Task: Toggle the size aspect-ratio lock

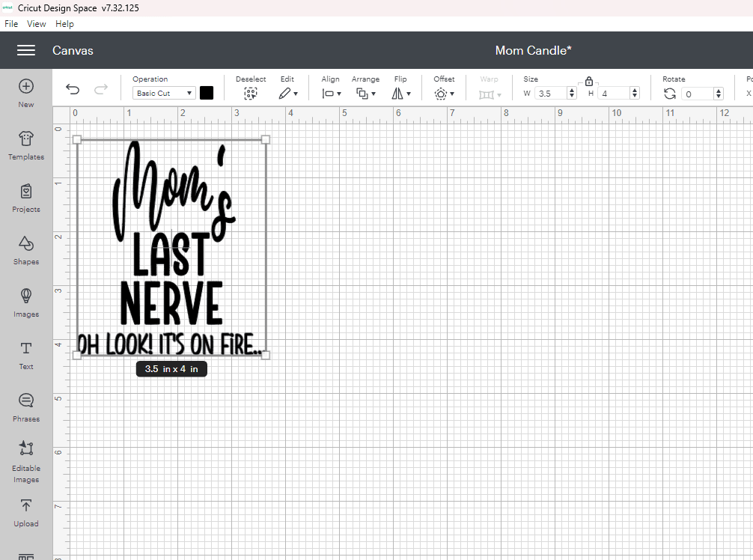Action: 589,81
